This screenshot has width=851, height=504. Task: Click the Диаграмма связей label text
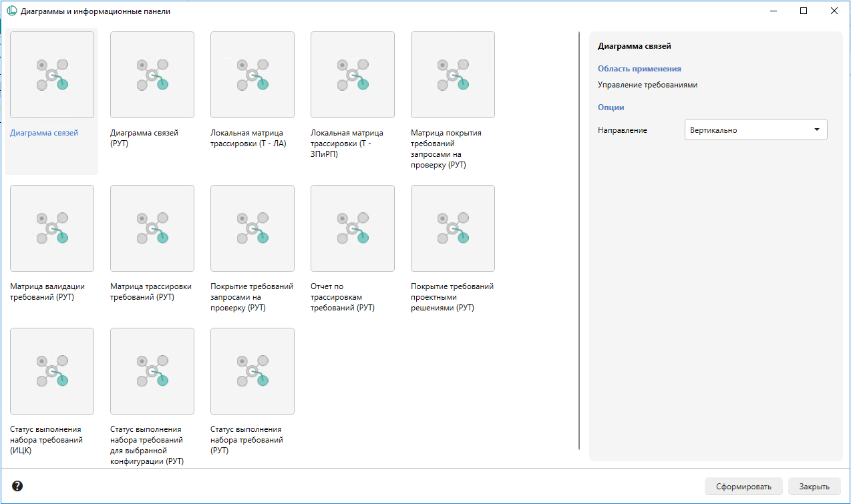44,133
